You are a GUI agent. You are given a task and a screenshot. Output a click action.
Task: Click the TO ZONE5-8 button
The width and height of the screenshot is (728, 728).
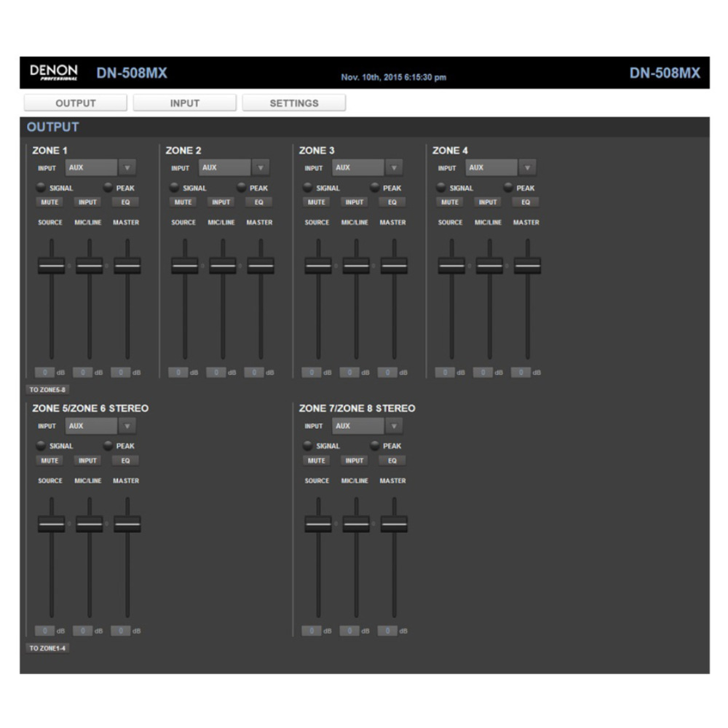pyautogui.click(x=47, y=389)
